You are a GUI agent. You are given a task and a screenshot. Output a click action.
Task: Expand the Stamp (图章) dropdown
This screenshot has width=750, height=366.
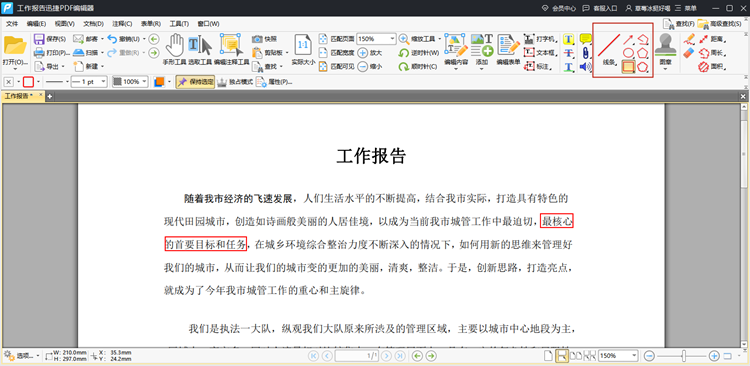[665, 68]
